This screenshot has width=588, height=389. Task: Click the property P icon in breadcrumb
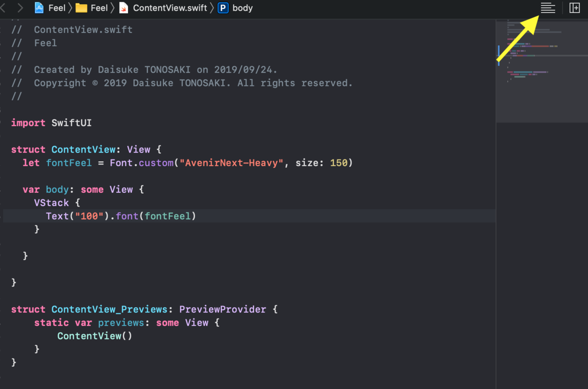click(x=223, y=8)
